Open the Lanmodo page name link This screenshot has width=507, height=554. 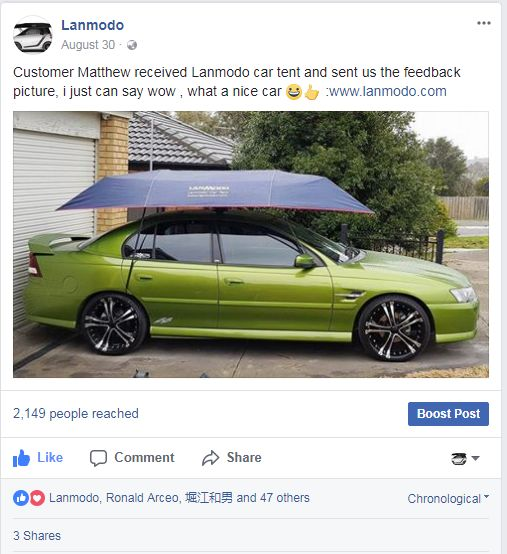(x=93, y=25)
